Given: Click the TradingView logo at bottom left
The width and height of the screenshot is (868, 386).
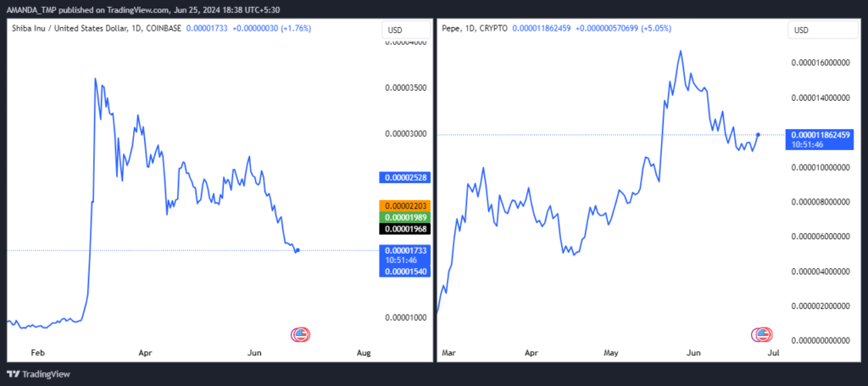Looking at the screenshot, I should click(x=38, y=374).
